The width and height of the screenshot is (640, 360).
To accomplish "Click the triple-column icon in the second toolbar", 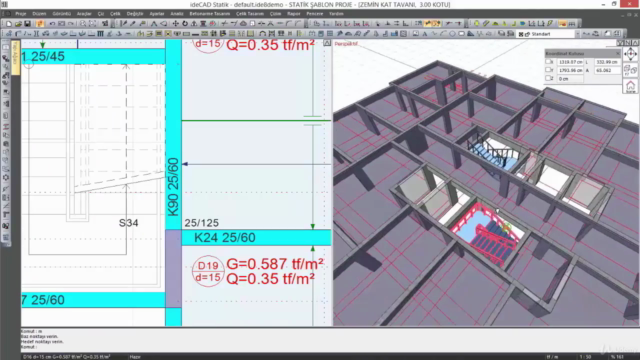I will tap(100, 34).
